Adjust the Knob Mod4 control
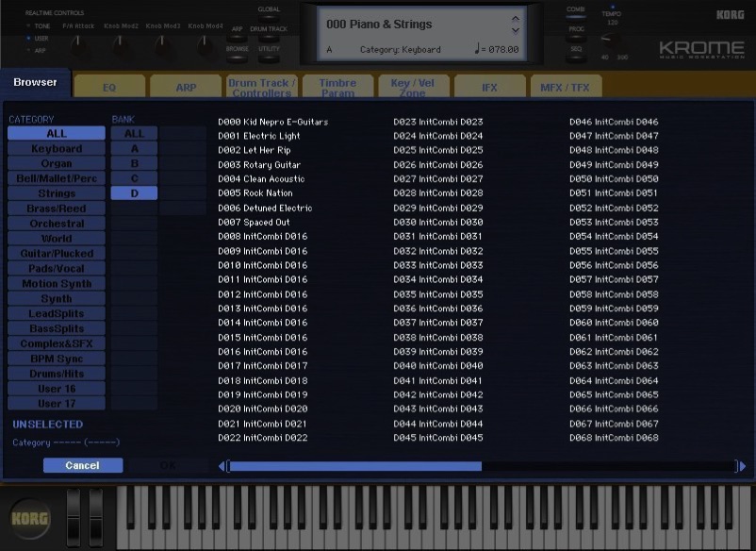756x551 pixels. point(205,45)
